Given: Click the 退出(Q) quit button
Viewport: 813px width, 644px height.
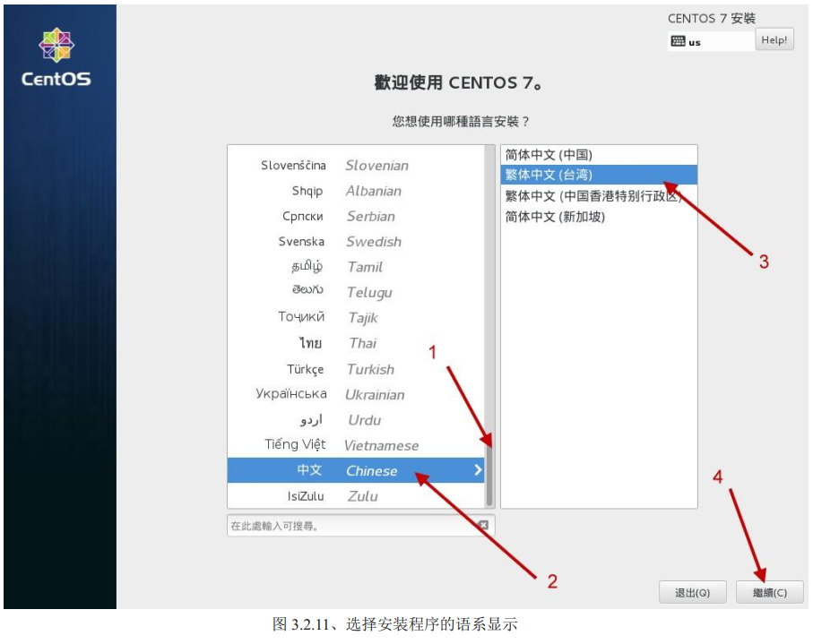Looking at the screenshot, I should 692,592.
